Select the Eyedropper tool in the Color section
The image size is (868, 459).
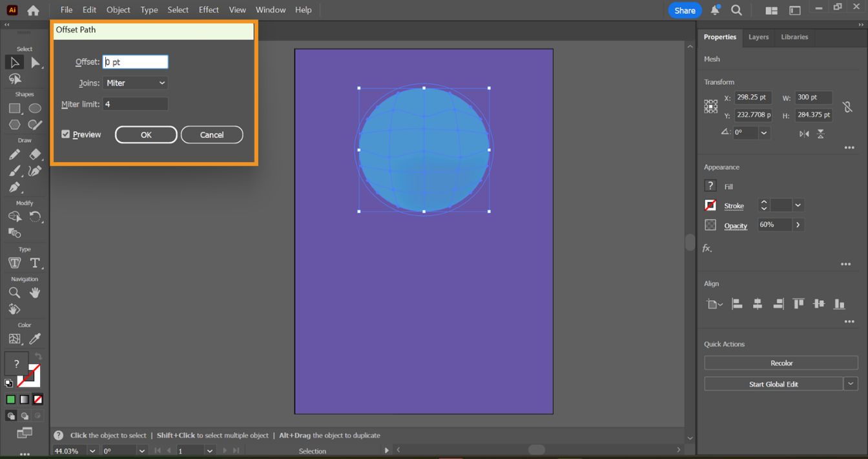tap(36, 338)
